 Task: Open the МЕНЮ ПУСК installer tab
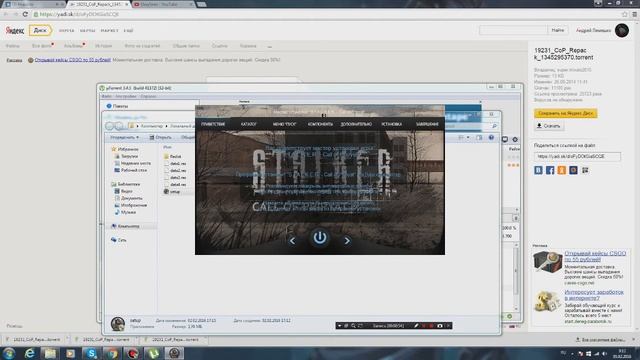pos(284,124)
